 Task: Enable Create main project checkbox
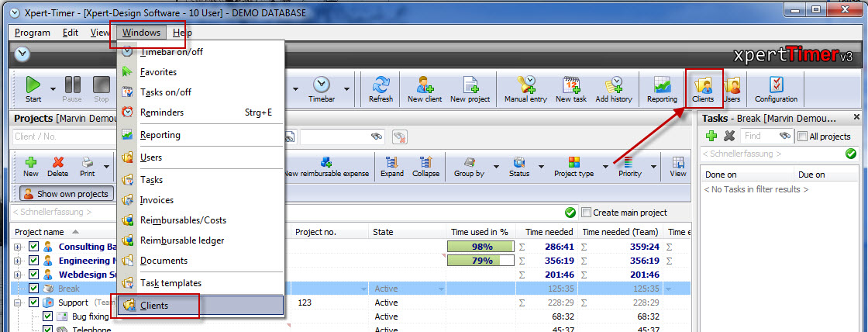586,213
